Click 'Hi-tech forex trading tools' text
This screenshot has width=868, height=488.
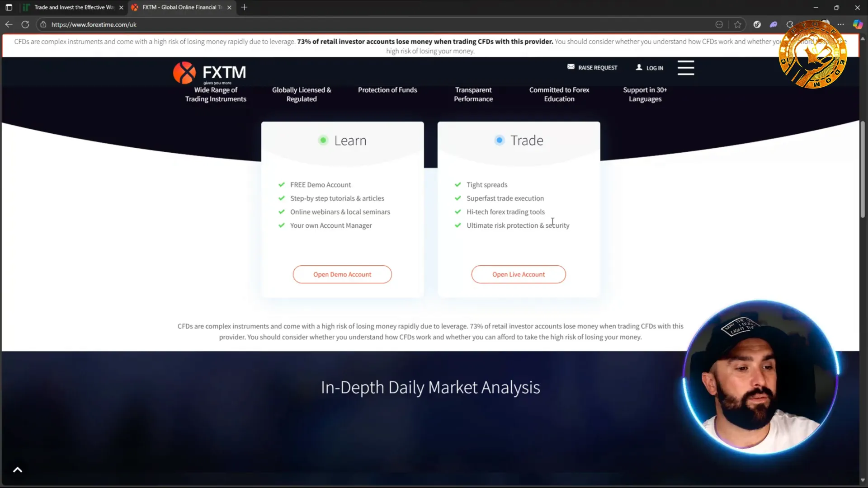[505, 212]
